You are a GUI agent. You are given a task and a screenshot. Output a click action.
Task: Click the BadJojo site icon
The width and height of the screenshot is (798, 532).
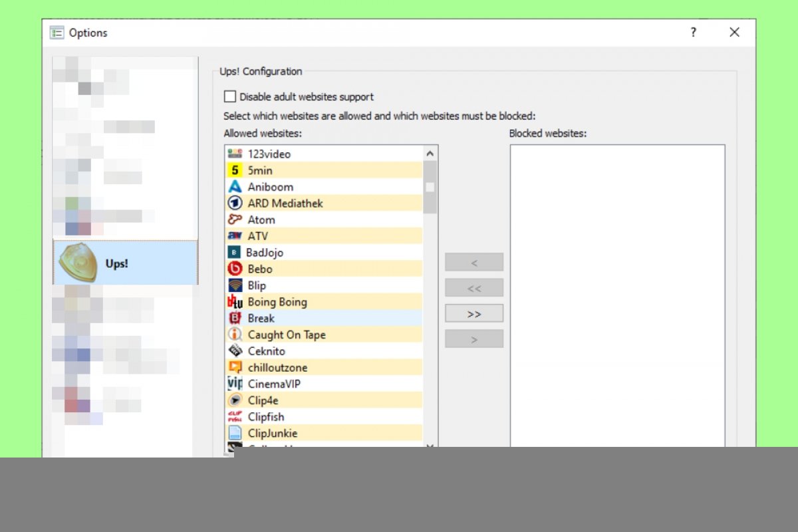point(234,253)
